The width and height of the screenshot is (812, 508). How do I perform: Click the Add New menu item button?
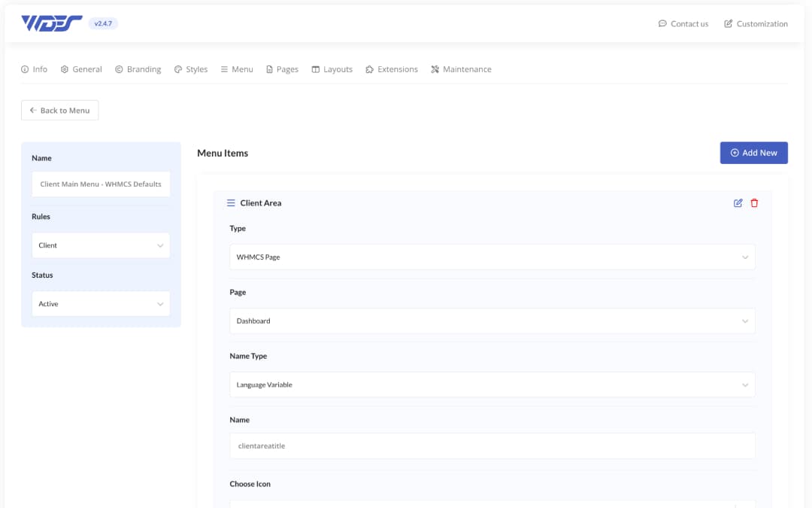[753, 153]
